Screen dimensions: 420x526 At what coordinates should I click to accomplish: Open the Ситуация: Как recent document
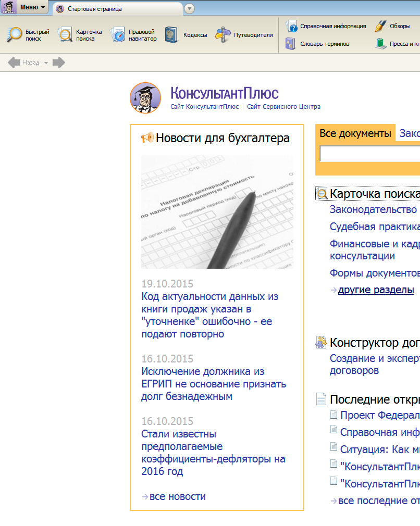[x=380, y=449]
